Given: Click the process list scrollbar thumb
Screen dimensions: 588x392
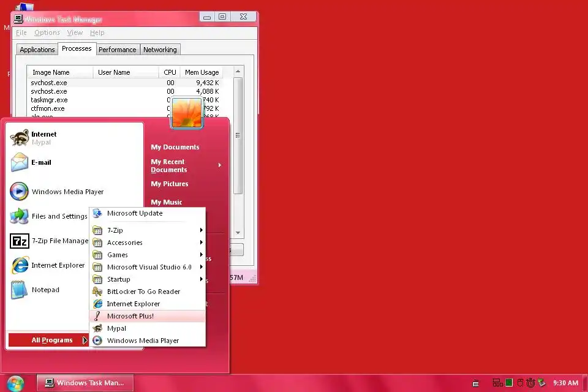Looking at the screenshot, I should pos(238,135).
